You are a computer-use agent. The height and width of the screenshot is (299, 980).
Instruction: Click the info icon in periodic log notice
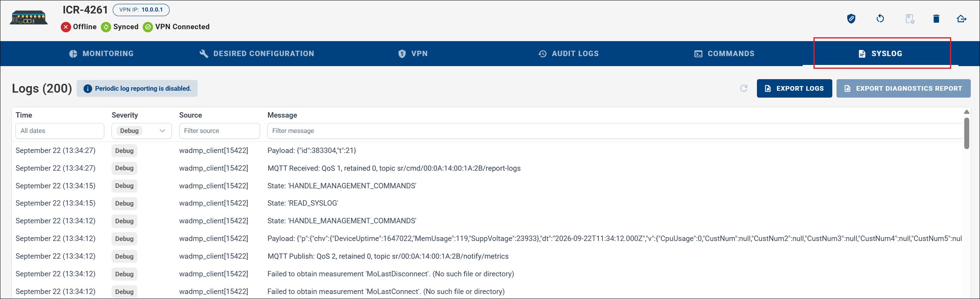[x=88, y=89]
